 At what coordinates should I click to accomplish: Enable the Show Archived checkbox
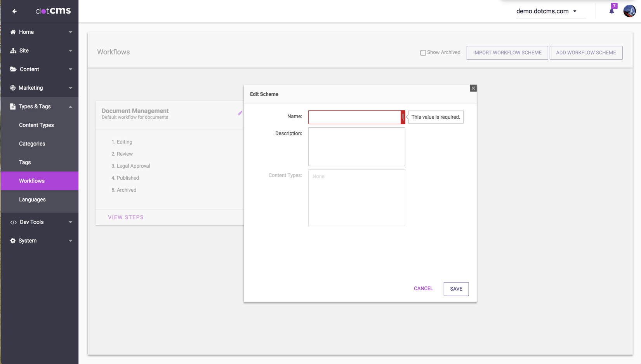click(423, 53)
